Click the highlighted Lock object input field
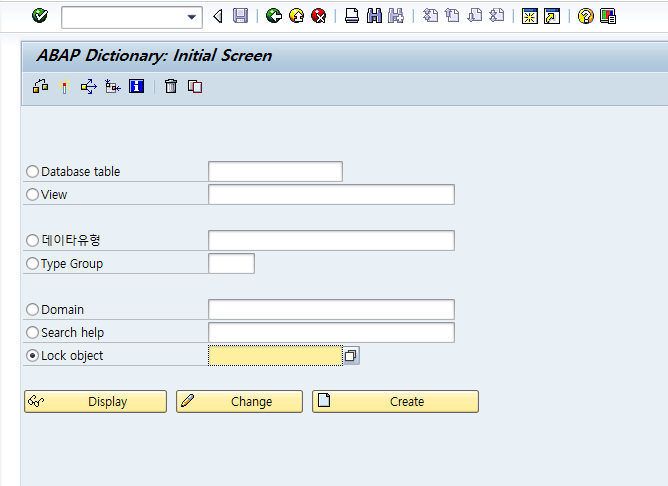The image size is (668, 486). pyautogui.click(x=275, y=356)
